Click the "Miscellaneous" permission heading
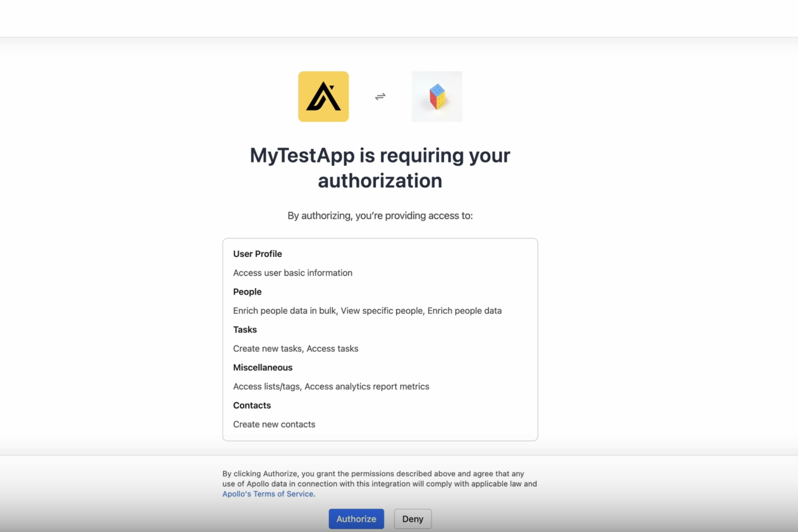798x532 pixels. click(x=263, y=367)
